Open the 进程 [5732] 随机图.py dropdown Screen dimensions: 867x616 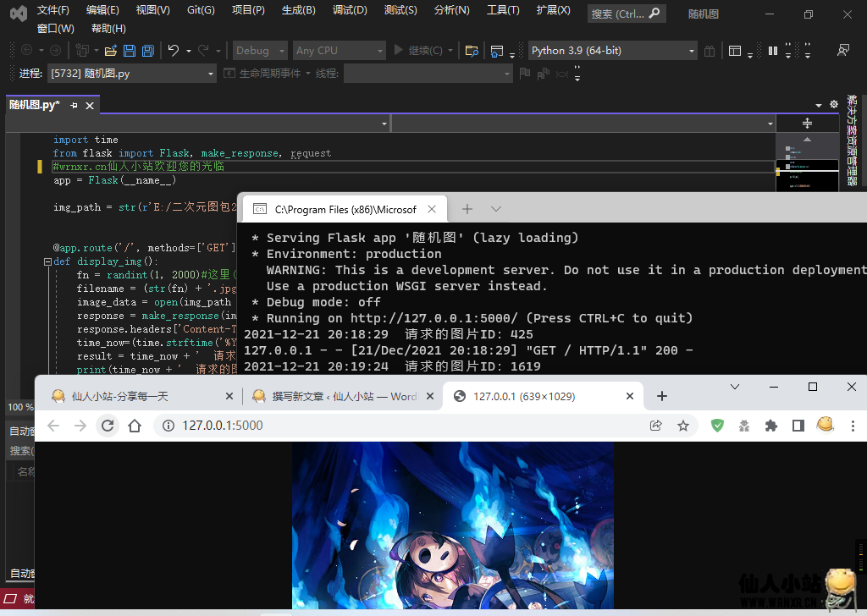point(131,74)
